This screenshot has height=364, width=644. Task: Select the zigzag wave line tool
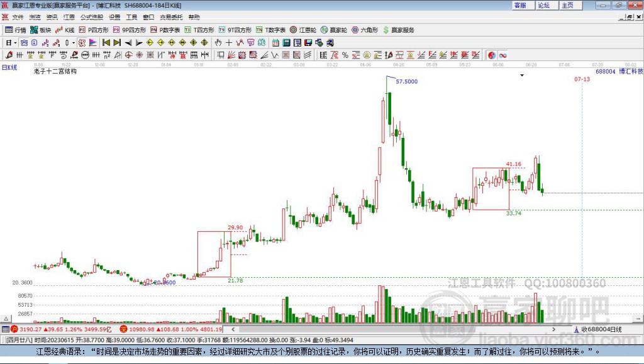274,55
